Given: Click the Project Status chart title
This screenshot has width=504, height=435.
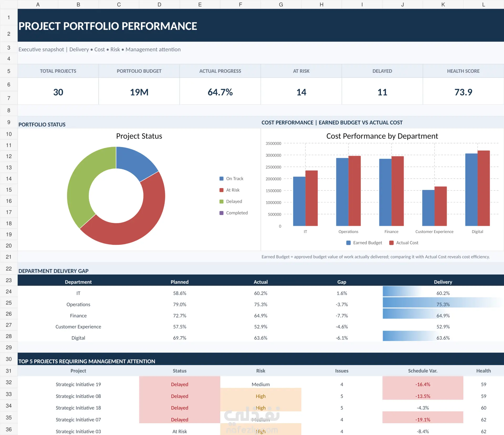Looking at the screenshot, I should click(x=139, y=136).
